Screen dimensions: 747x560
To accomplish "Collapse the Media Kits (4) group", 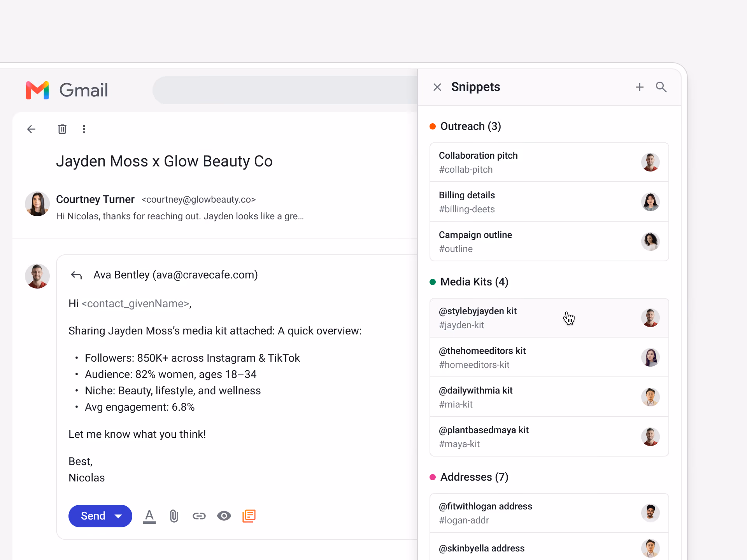I will [x=469, y=282].
